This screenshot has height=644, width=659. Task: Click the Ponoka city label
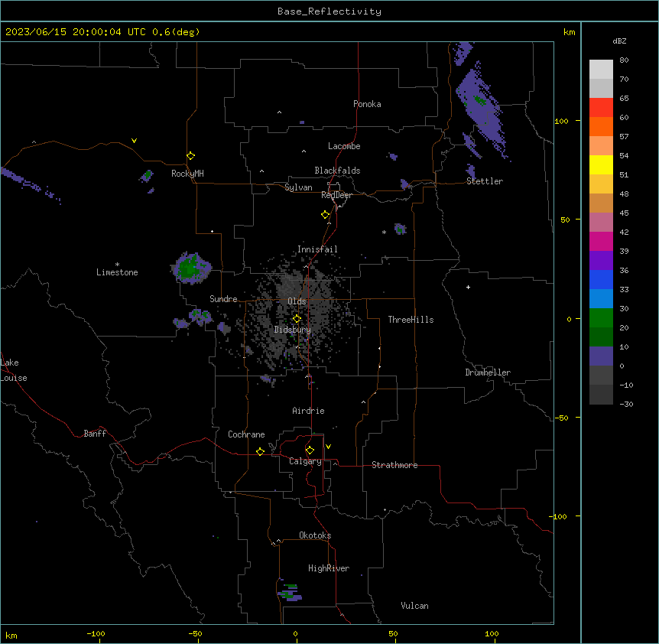pyautogui.click(x=367, y=104)
